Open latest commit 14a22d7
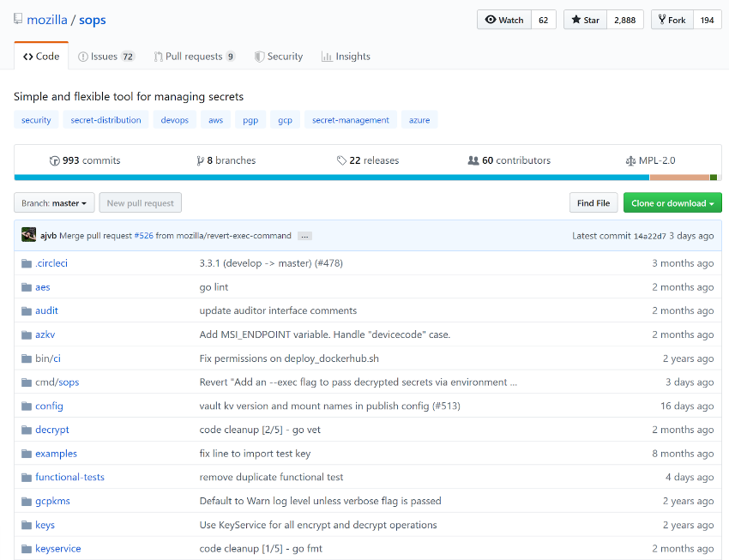Viewport: 729px width, 560px height. 649,236
